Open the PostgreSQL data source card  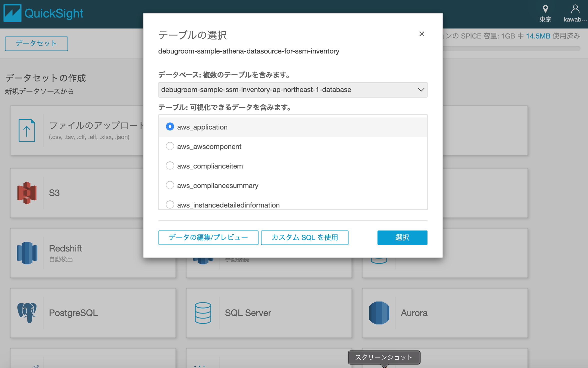click(93, 313)
